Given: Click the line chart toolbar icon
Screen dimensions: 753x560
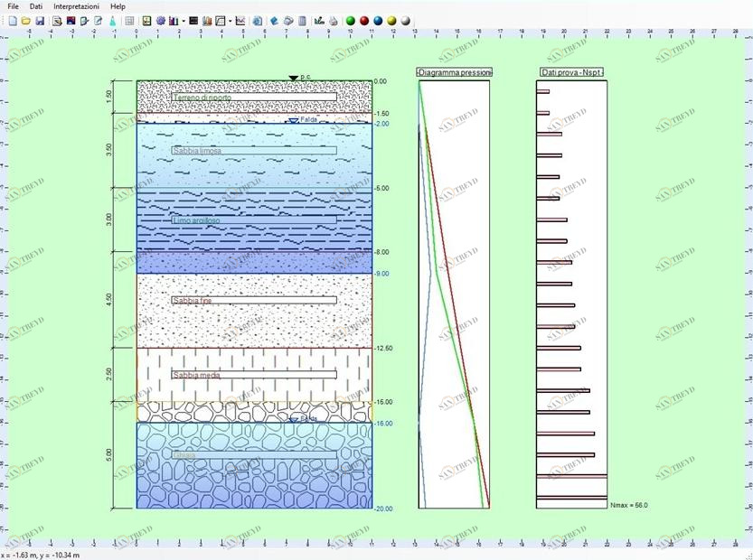Looking at the screenshot, I should (240, 20).
